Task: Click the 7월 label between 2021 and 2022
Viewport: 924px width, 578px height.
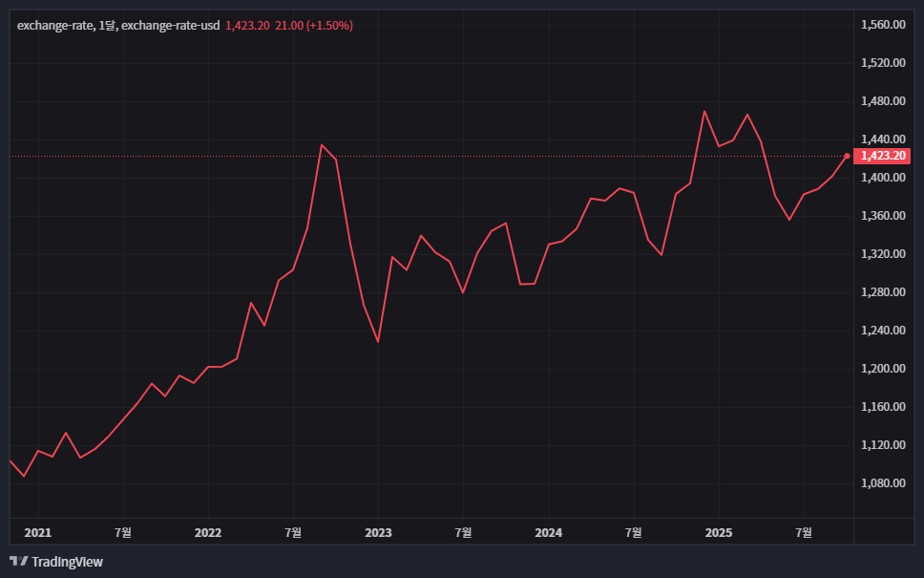Action: (x=122, y=532)
